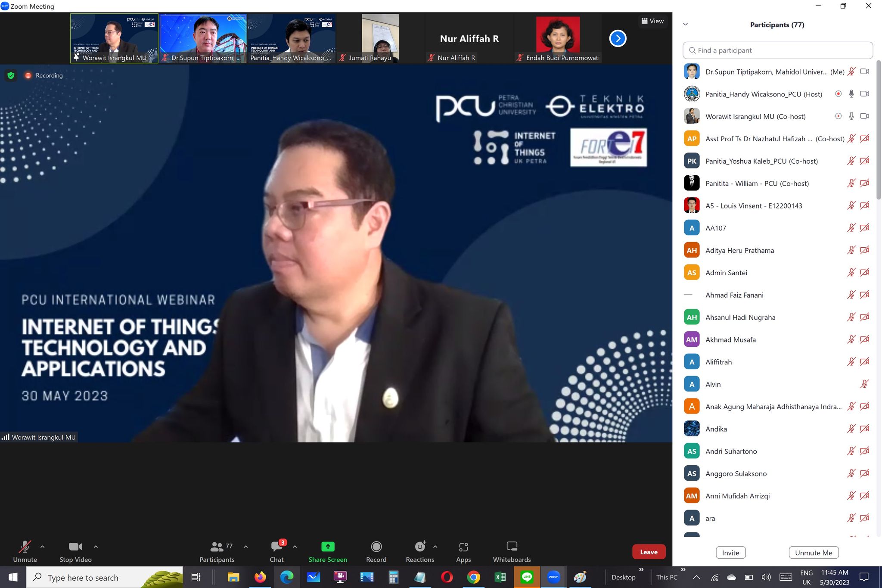882x588 pixels.
Task: Toggle Stop Video camera button
Action: coord(75,547)
